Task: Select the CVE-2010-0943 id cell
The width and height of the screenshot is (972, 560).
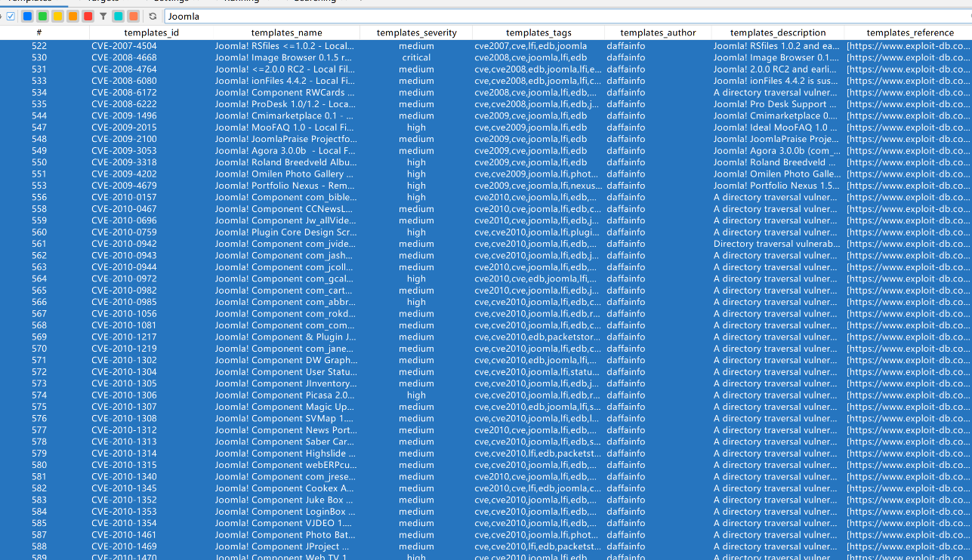Action: click(124, 256)
